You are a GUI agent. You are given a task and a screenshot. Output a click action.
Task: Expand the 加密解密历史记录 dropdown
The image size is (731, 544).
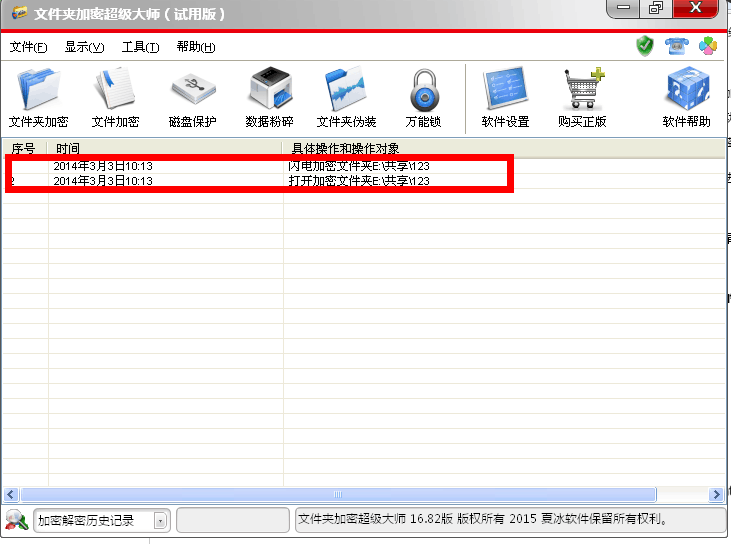pos(160,520)
